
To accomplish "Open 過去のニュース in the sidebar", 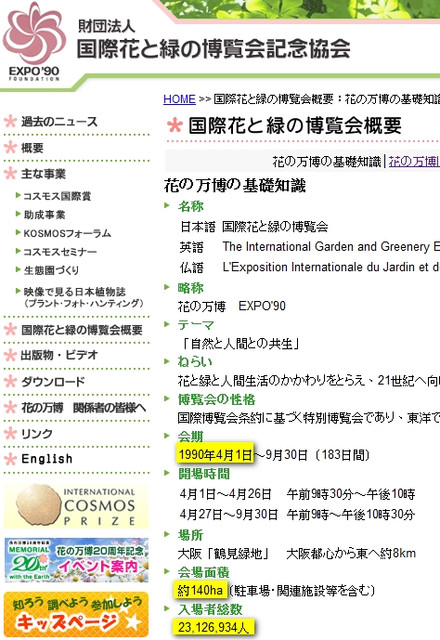I will pyautogui.click(x=60, y=121).
